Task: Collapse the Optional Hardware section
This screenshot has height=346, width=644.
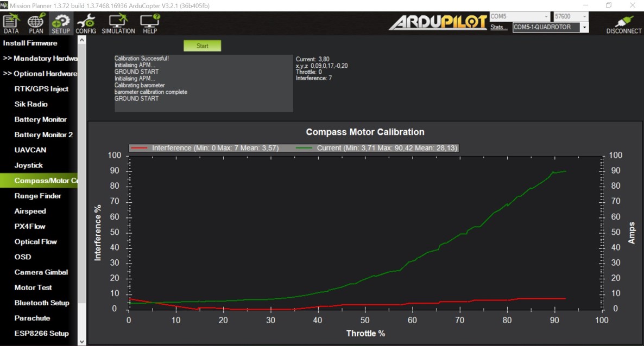Action: pos(41,74)
